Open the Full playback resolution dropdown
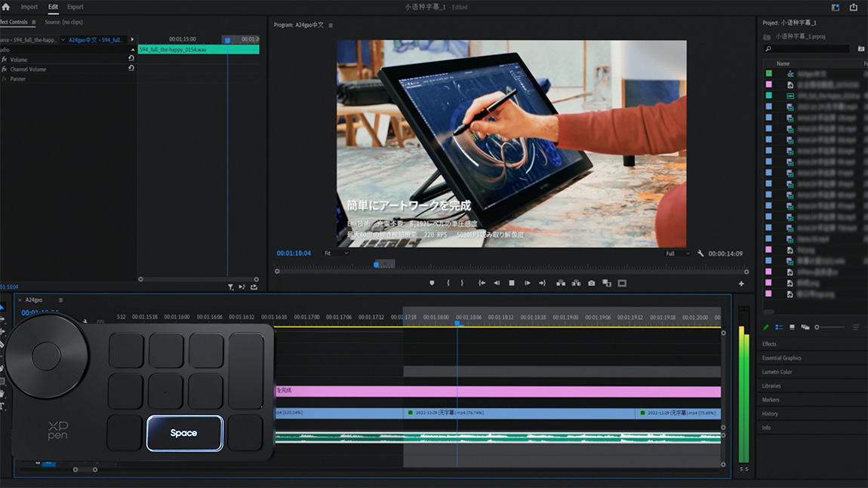The width and height of the screenshot is (868, 488). (x=676, y=253)
